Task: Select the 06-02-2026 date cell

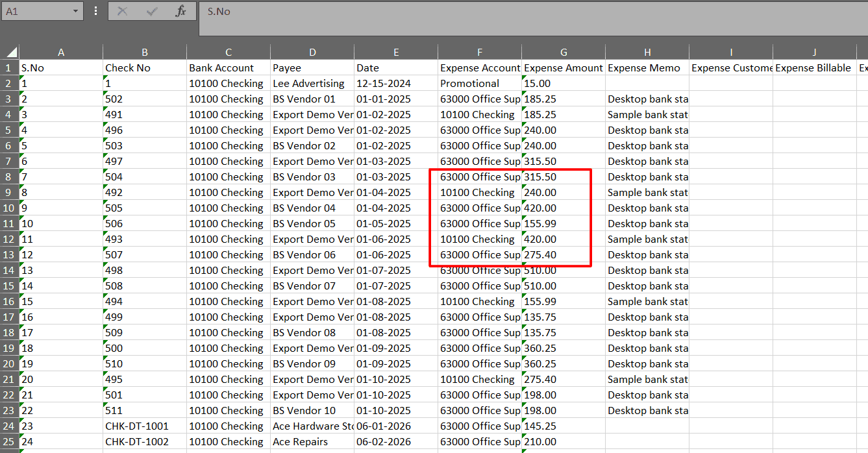Action: pos(396,442)
